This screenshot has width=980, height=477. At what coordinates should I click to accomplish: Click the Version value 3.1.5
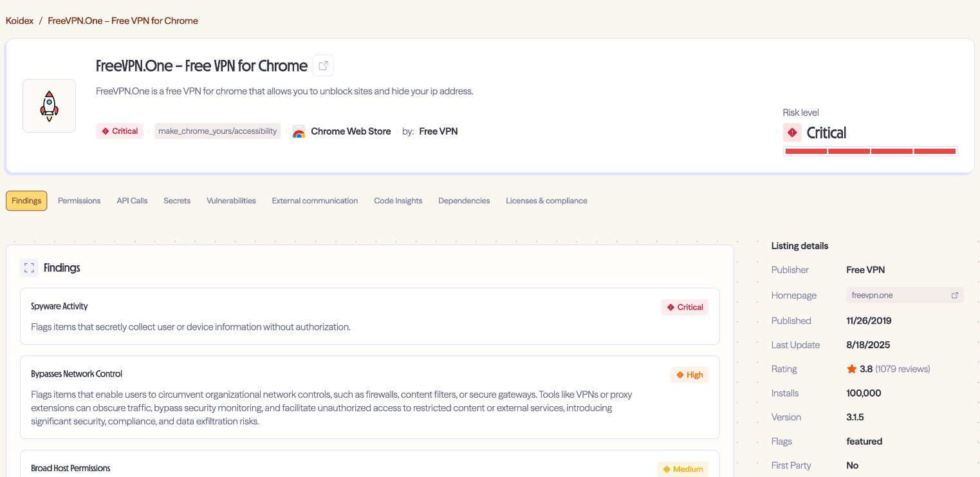point(855,417)
